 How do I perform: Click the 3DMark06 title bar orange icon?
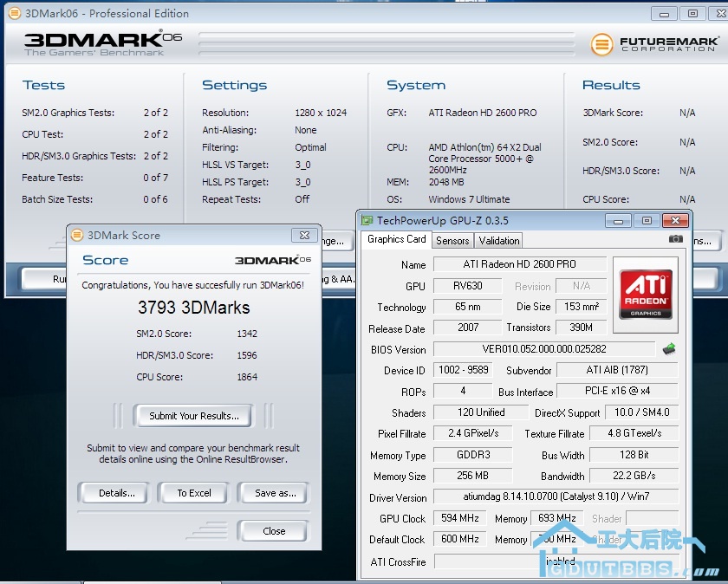15,13
